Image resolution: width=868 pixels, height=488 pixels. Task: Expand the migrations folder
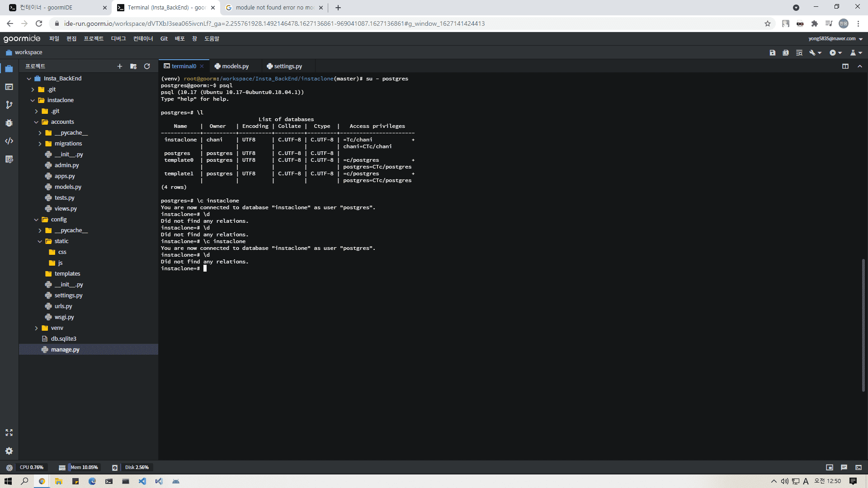click(40, 144)
